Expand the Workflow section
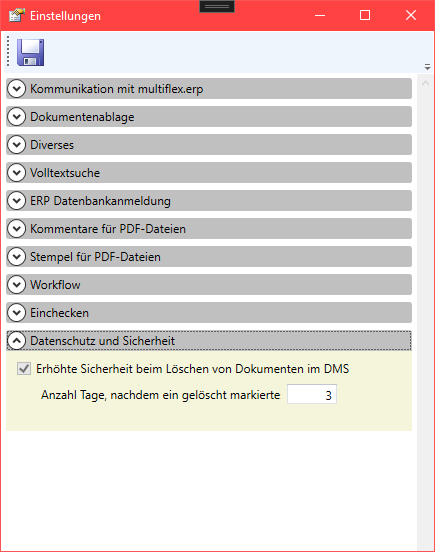 [x=209, y=284]
